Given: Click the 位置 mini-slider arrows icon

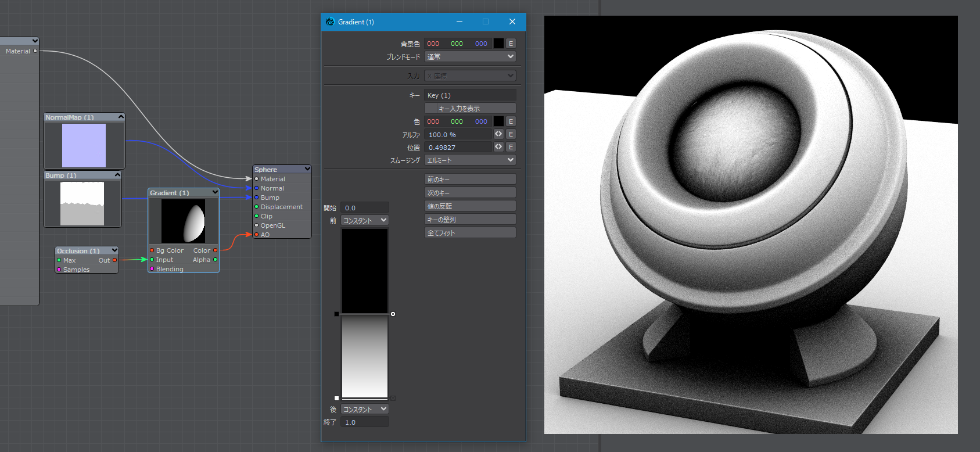Looking at the screenshot, I should pyautogui.click(x=498, y=147).
